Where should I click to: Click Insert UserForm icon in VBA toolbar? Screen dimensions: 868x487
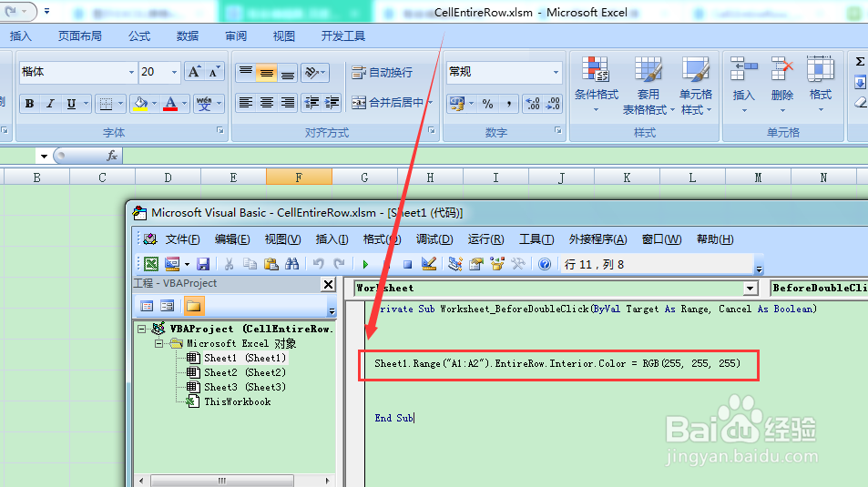tap(172, 264)
